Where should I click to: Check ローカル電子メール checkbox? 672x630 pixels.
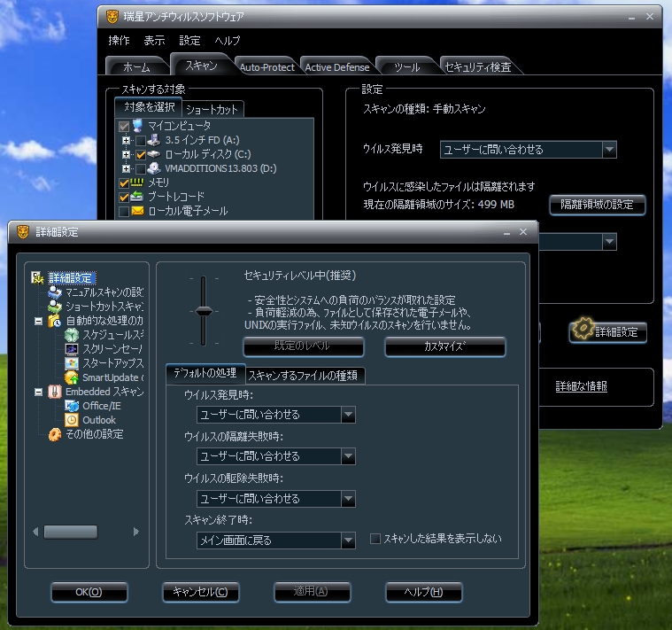click(124, 212)
